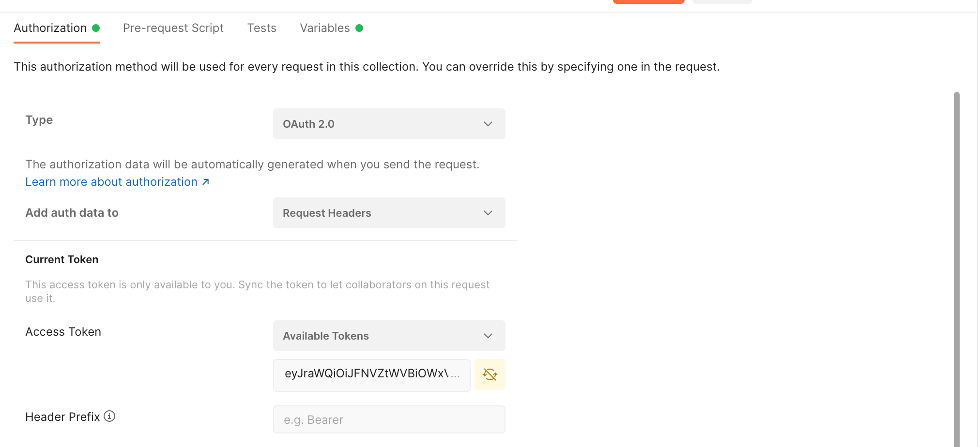Click the gray button beside the orange button
The image size is (980, 447).
tap(721, 2)
